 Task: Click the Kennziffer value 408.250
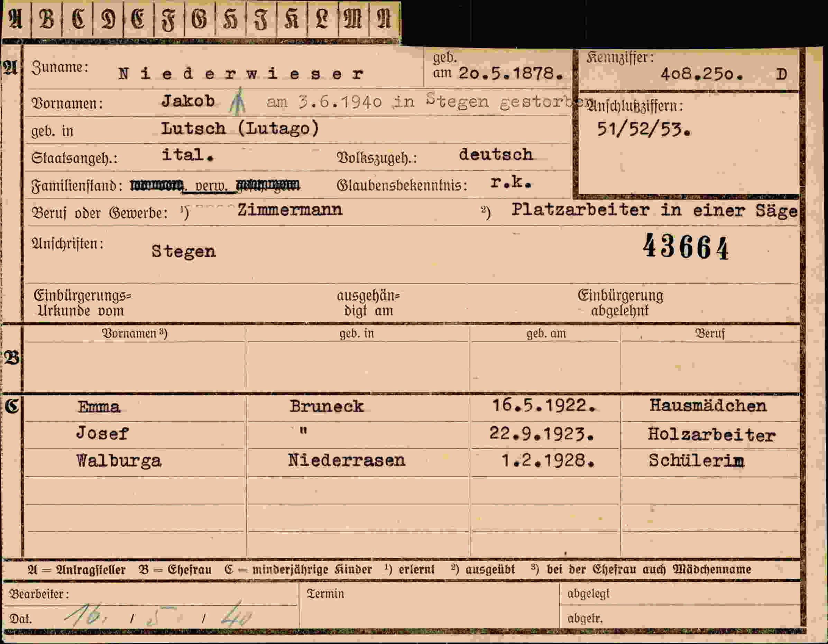(702, 74)
